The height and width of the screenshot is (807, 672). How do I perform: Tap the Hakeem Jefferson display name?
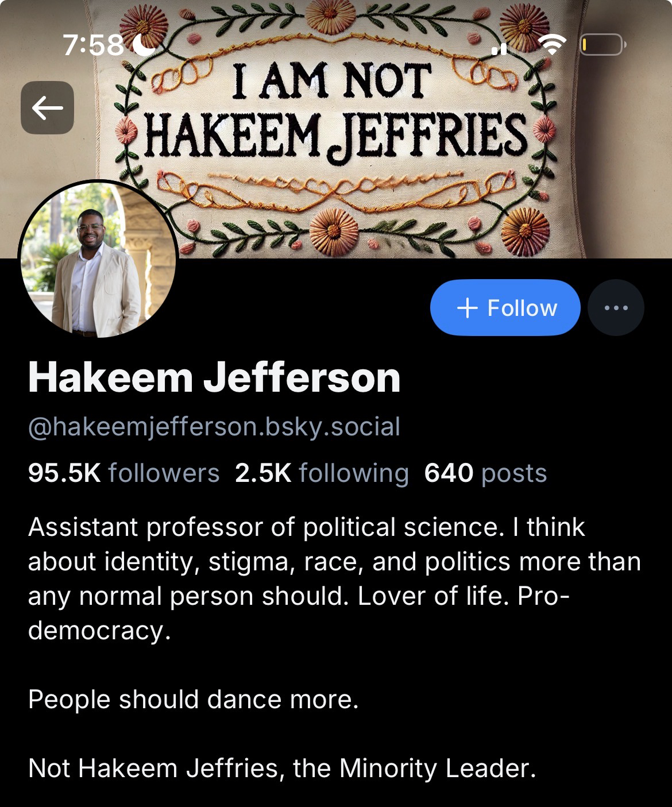(x=214, y=377)
